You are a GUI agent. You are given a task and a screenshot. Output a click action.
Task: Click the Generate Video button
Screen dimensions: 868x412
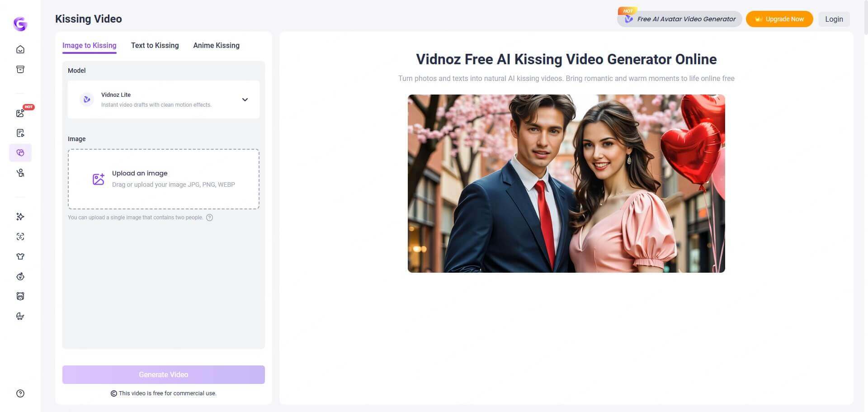tap(163, 374)
